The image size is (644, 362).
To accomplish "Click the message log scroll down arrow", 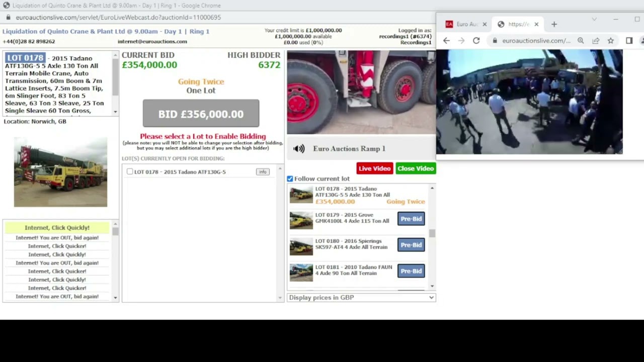I will click(115, 298).
